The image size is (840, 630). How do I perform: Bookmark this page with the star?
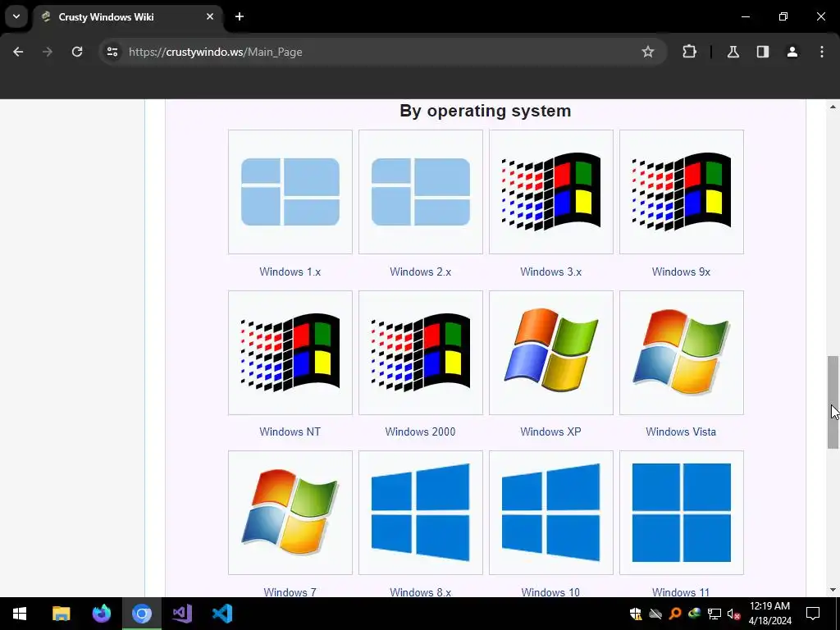click(648, 52)
